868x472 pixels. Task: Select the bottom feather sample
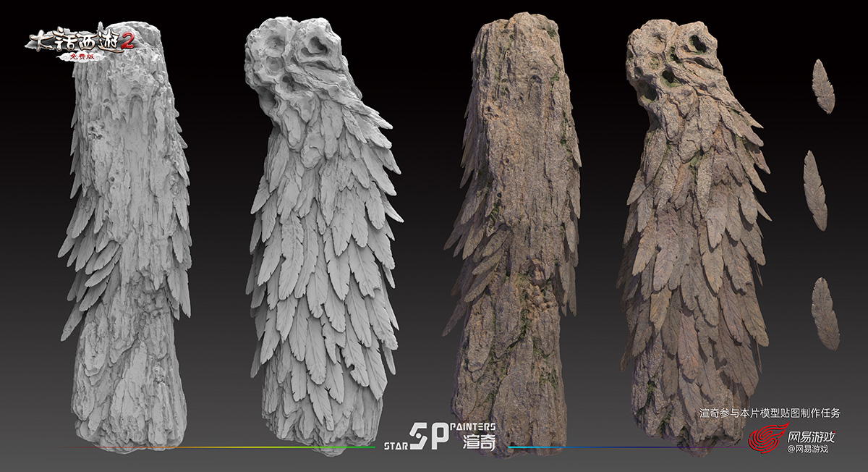click(825, 313)
